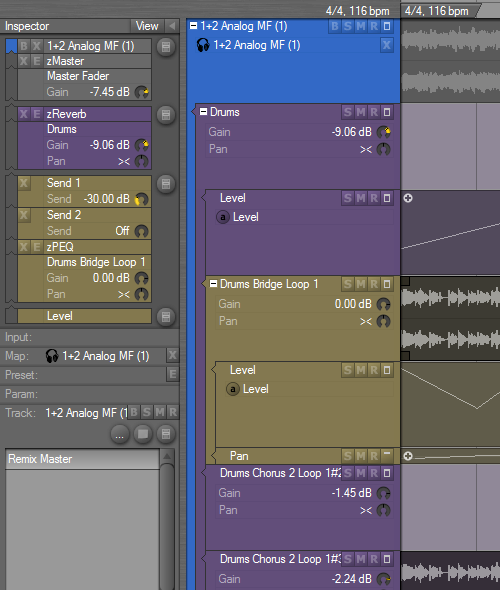This screenshot has height=590, width=500.
Task: Solo the Drums Bridge Loop 1 track
Action: (348, 284)
